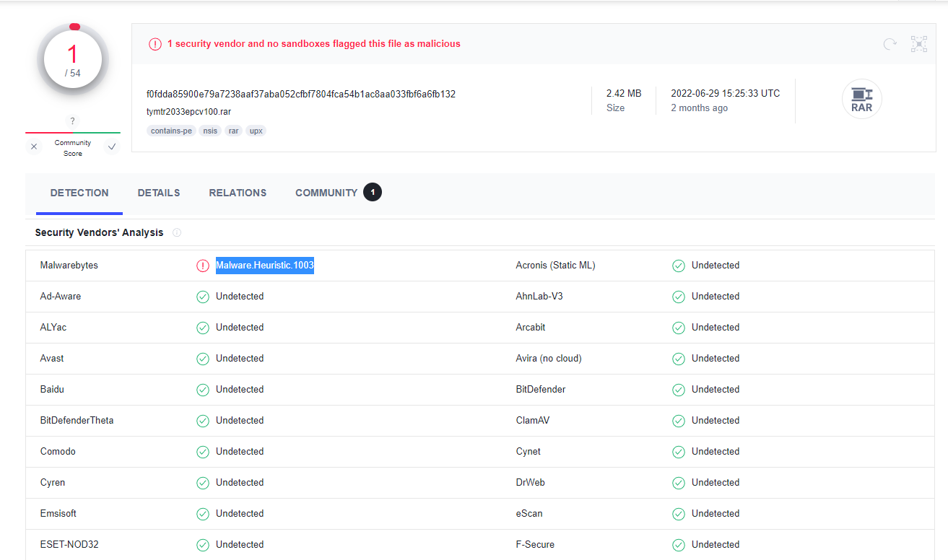Vote negative with the community X icon
The height and width of the screenshot is (560, 948).
point(34,147)
